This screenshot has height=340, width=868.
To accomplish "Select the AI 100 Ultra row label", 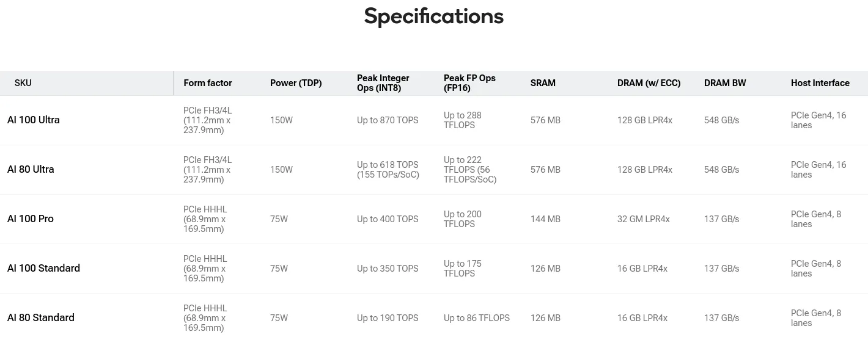I will click(x=34, y=120).
